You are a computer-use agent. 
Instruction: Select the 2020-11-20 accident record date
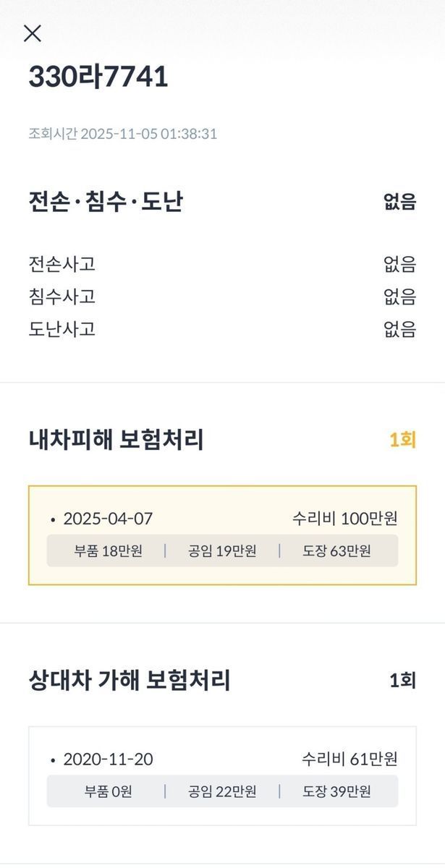[108, 759]
